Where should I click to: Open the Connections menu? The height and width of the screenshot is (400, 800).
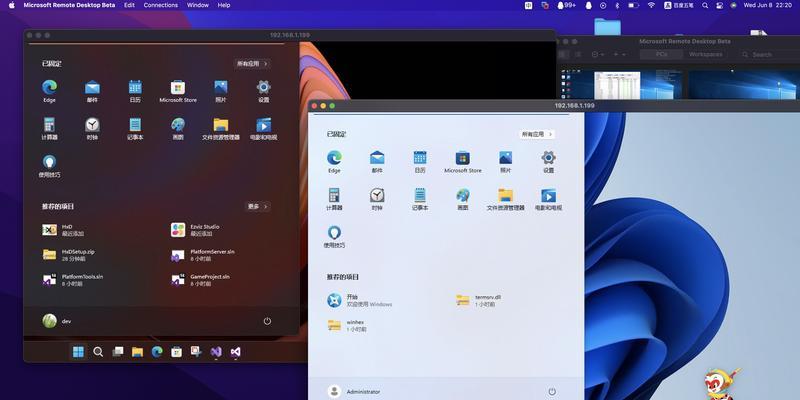point(161,5)
